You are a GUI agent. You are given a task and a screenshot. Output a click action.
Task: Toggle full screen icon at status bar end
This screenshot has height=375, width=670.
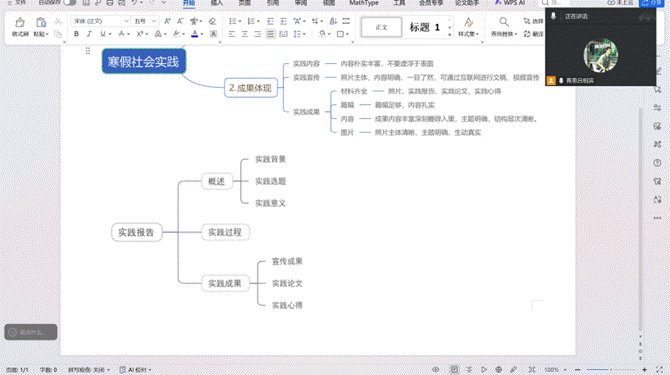pyautogui.click(x=659, y=369)
